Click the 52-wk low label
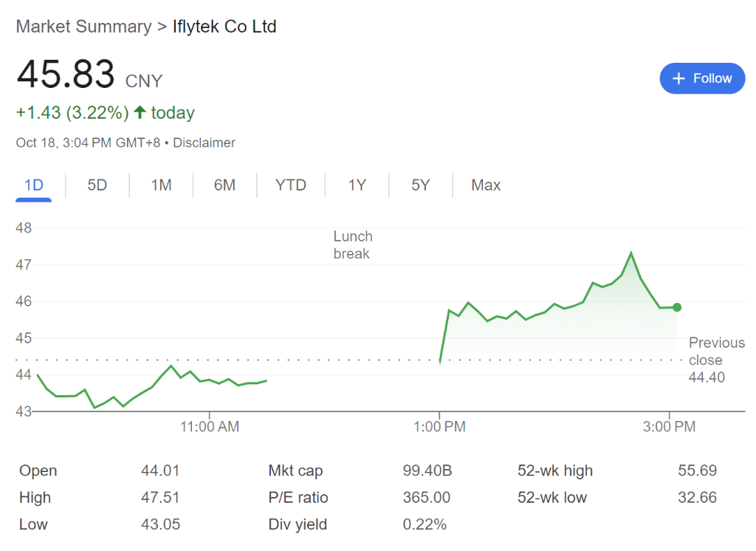756x551 pixels. (x=552, y=497)
